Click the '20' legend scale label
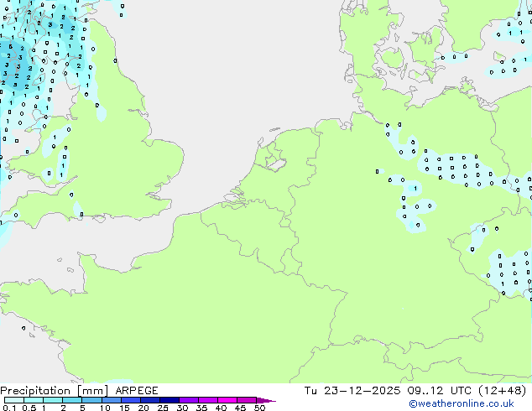Screen dimensions: 532x411 (143, 408)
